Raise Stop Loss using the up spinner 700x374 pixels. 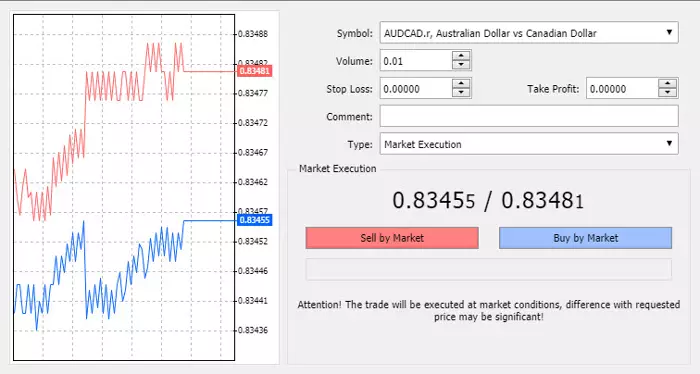461,84
